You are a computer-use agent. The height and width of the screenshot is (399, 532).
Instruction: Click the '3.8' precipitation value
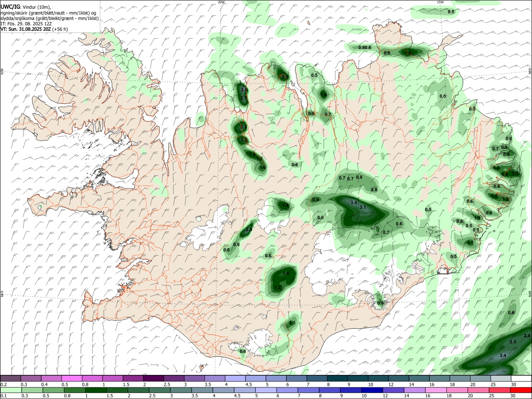(244, 90)
